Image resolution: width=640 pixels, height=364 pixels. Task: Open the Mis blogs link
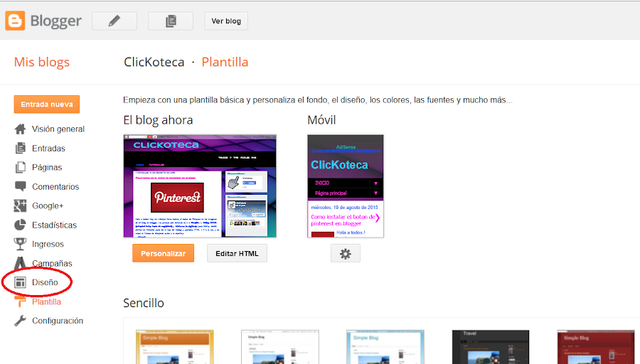(42, 62)
